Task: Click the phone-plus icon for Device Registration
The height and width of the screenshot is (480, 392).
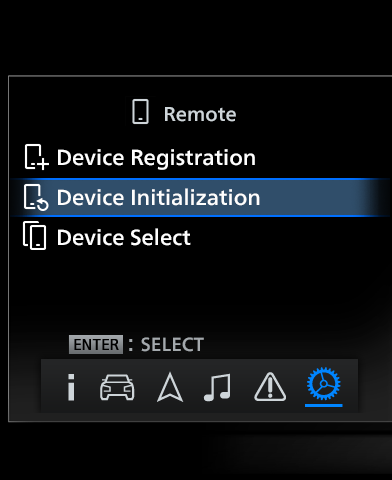Action: pyautogui.click(x=36, y=157)
